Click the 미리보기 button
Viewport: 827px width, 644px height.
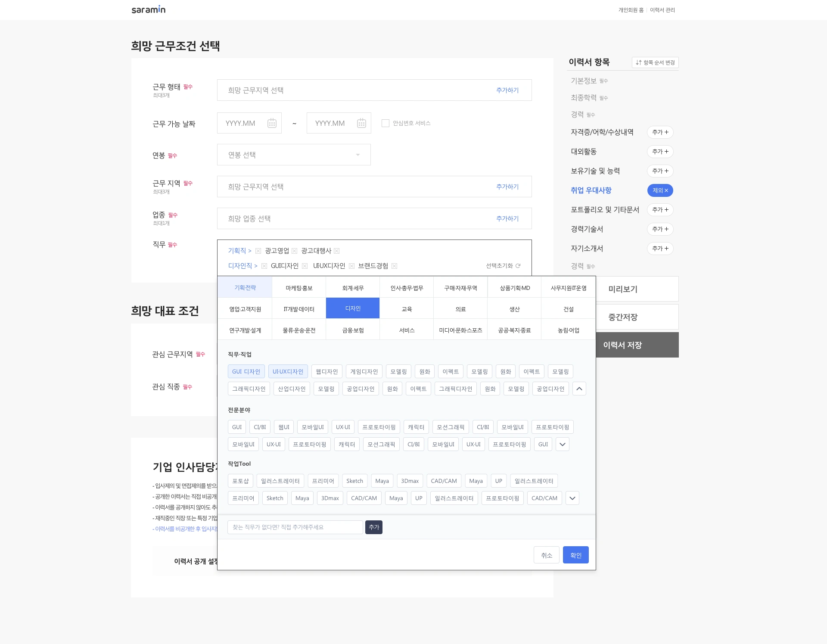coord(637,289)
